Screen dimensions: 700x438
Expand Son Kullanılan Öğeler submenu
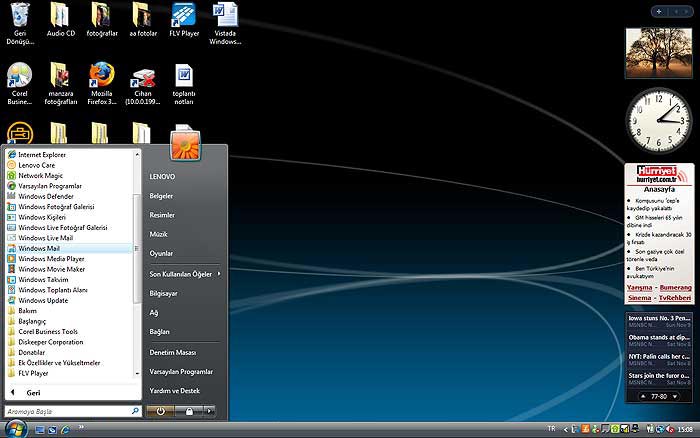point(184,274)
